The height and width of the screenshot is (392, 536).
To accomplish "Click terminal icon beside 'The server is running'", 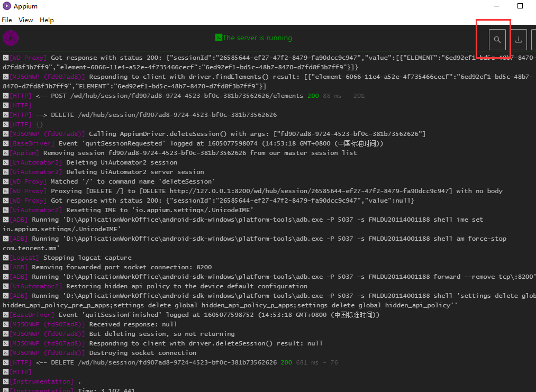I will pos(219,38).
